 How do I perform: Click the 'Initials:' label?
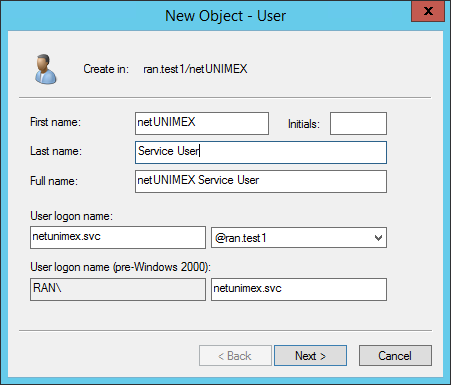pyautogui.click(x=304, y=124)
